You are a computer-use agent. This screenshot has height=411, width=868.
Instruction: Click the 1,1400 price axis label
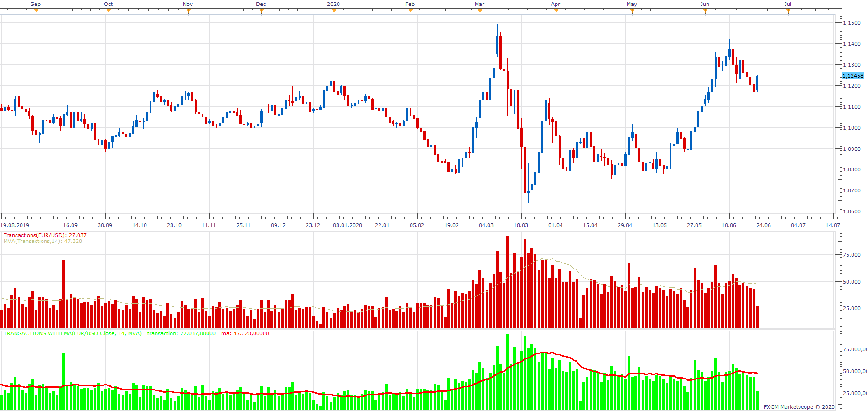852,44
